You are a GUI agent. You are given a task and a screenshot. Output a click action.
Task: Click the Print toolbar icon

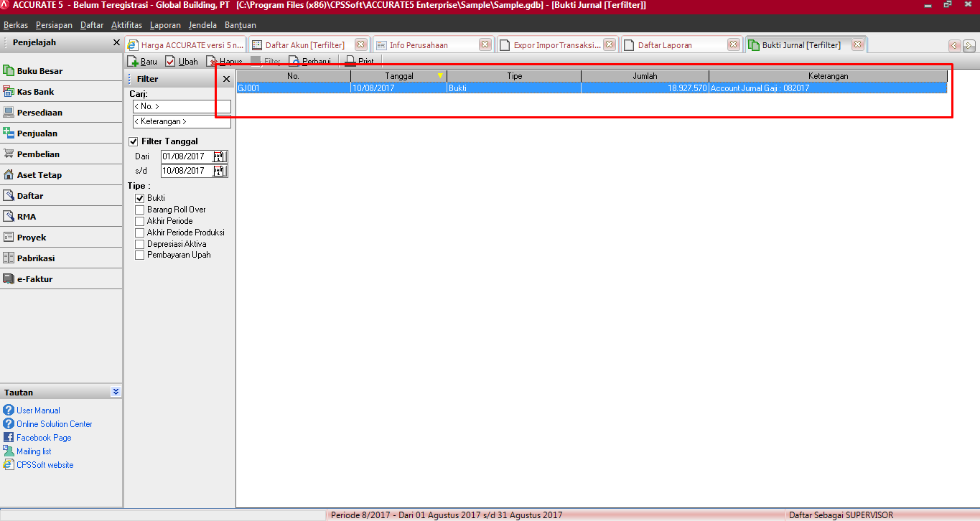[350, 62]
